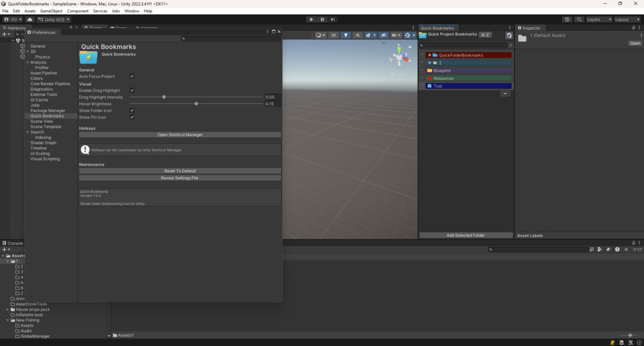644x346 pixels.
Task: Select Package Manager in Preferences list
Action: coord(48,111)
